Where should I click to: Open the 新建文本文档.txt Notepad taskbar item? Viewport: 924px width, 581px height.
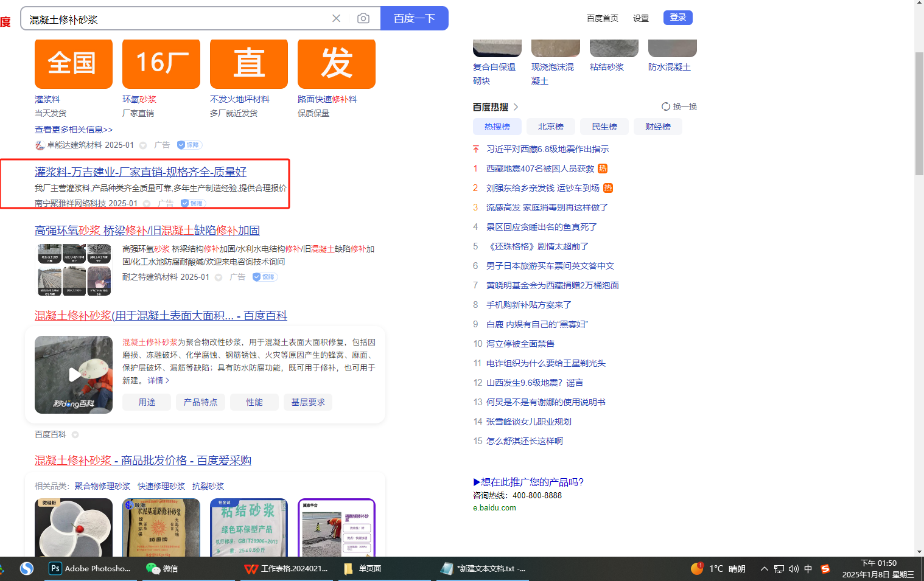483,568
